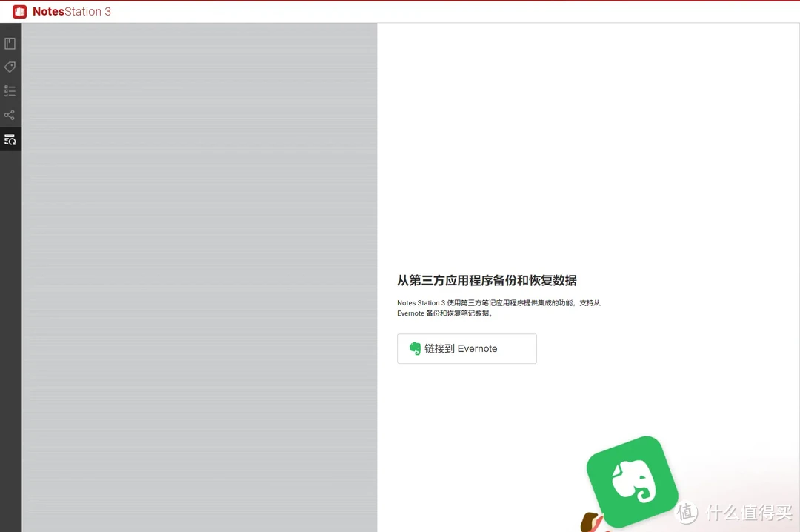Select the third-party backup and restore icon
The height and width of the screenshot is (532, 800).
(x=10, y=139)
